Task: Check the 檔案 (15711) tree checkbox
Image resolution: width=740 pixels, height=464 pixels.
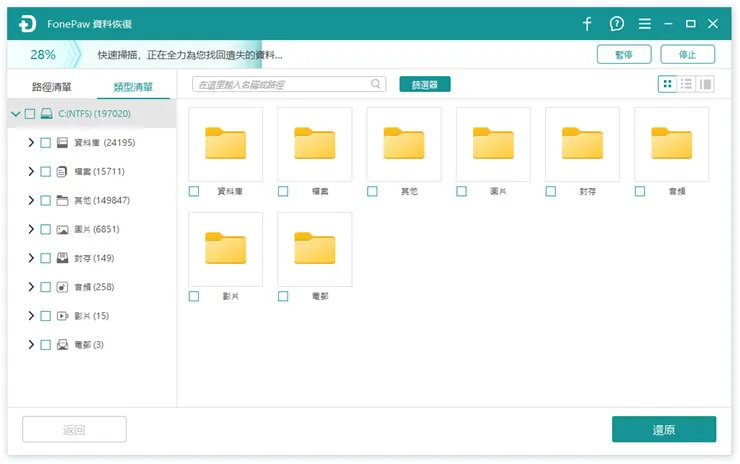Action: pyautogui.click(x=45, y=171)
